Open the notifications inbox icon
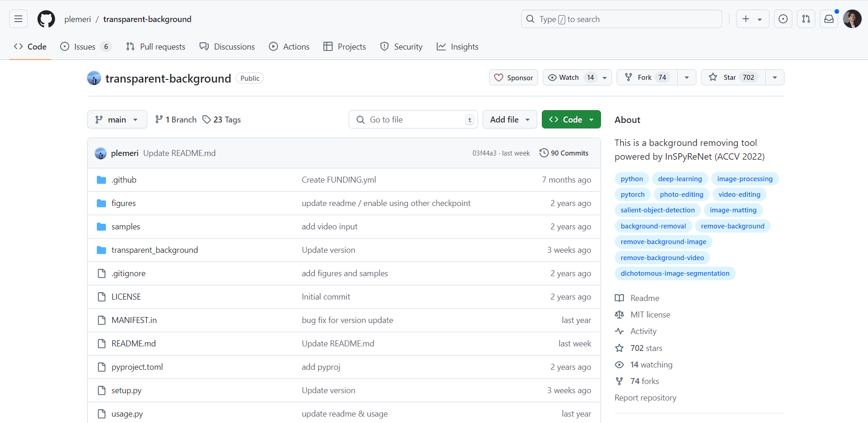The image size is (868, 423). pos(829,19)
